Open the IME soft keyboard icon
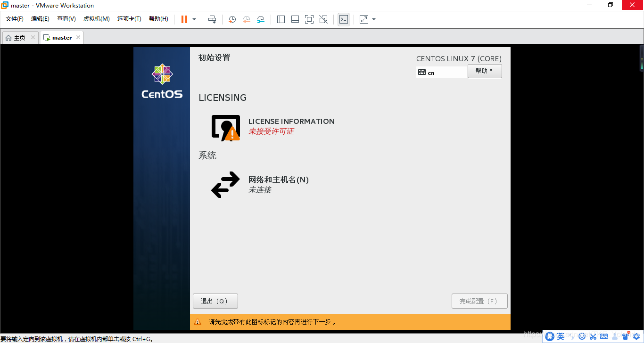 click(604, 336)
